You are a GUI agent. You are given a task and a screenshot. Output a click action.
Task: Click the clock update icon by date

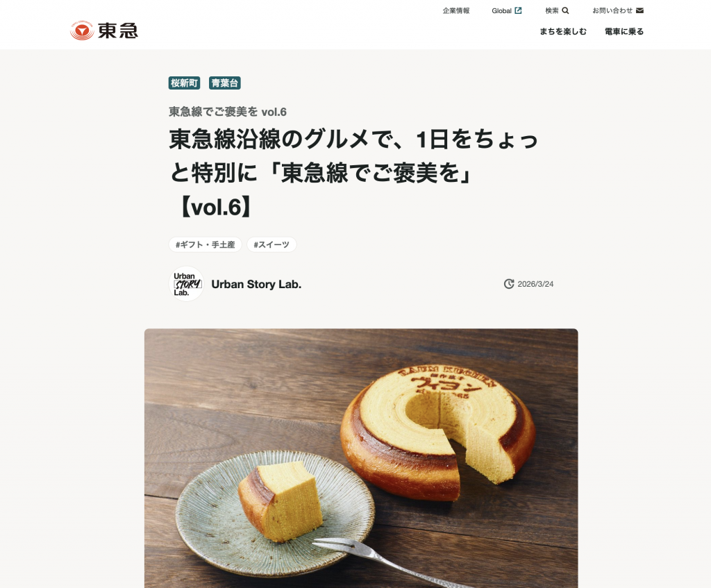(509, 284)
